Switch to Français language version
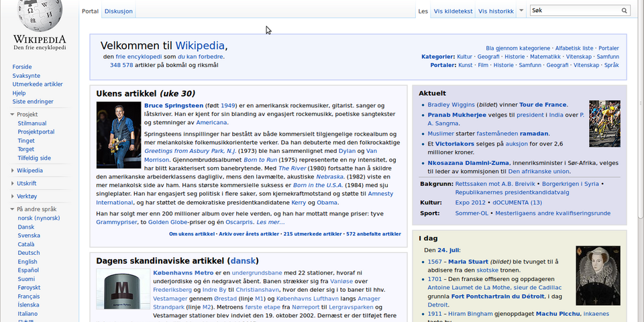Viewport: 644px width, 322px height. [29, 296]
